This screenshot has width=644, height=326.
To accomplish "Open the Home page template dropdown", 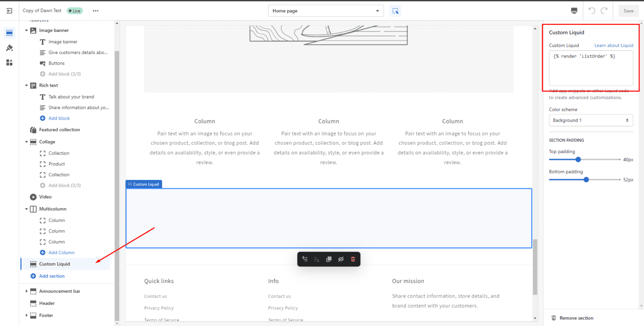I will coord(326,11).
